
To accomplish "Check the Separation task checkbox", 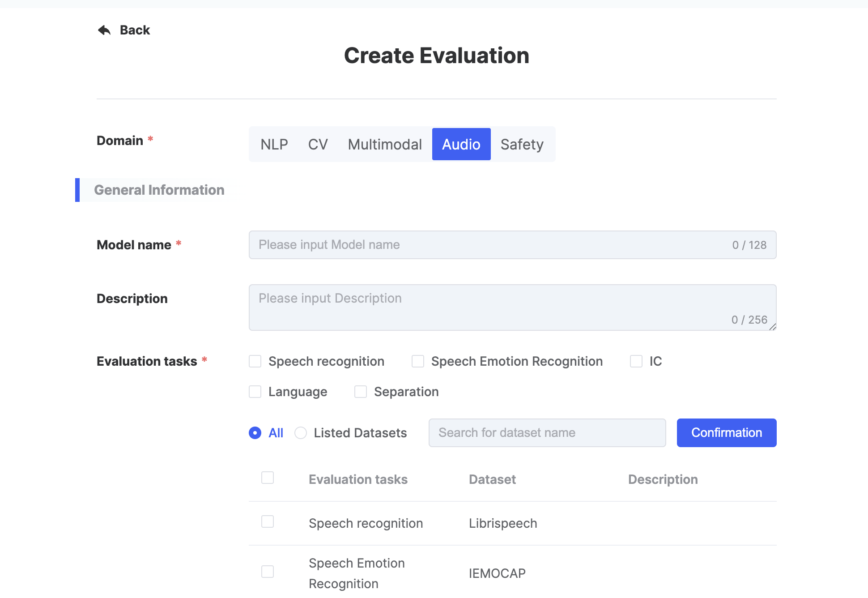I will (361, 392).
